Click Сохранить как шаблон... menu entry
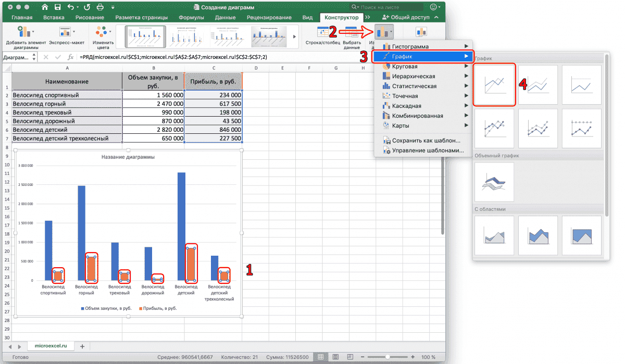This screenshot has height=364, width=625. [x=426, y=141]
